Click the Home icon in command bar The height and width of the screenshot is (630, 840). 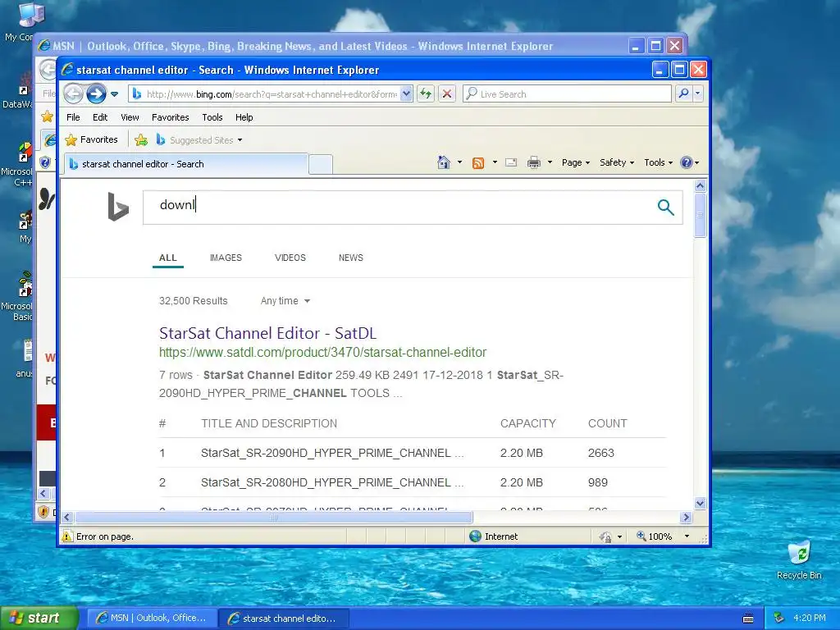tap(444, 162)
